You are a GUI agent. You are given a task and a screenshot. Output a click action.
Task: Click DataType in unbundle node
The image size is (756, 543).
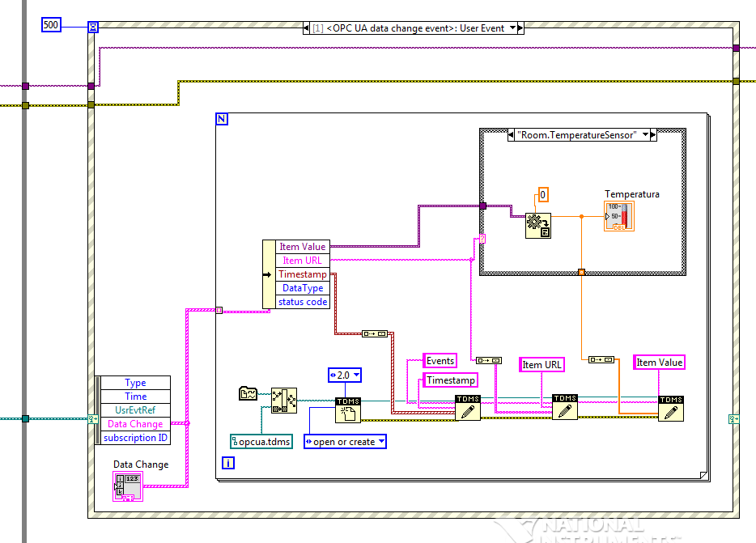pos(303,288)
